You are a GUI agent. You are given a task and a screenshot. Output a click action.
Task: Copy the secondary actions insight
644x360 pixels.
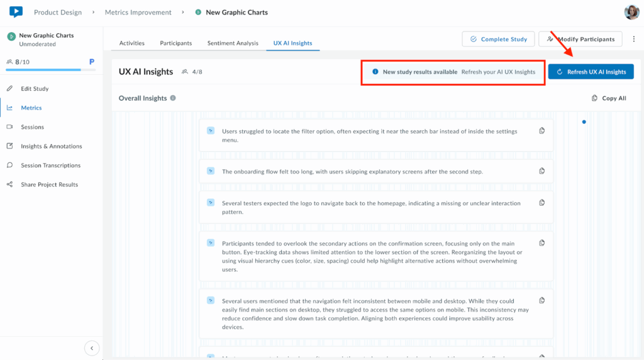tap(541, 243)
